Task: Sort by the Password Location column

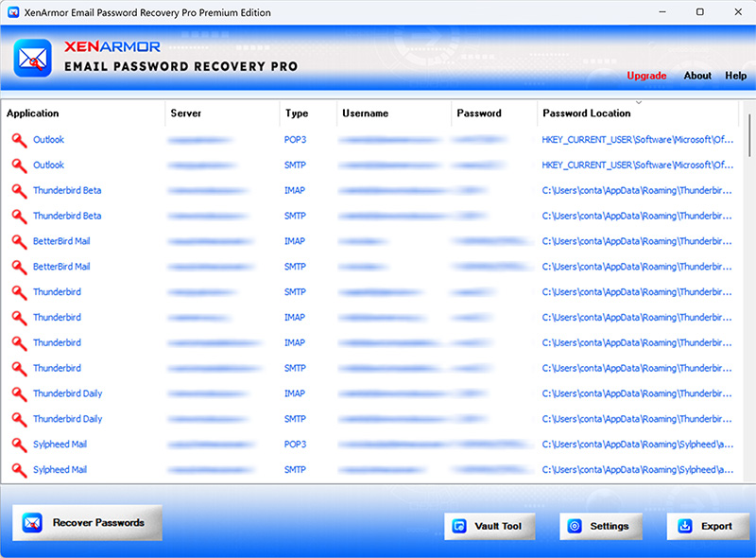Action: 586,113
